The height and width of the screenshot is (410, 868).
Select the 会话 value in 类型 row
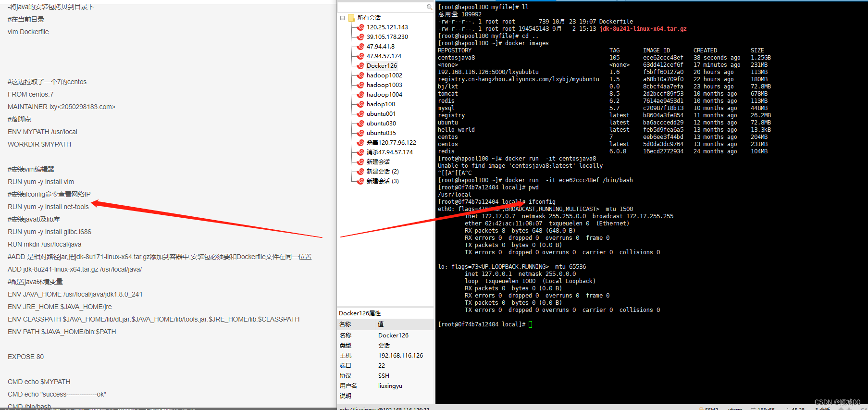pyautogui.click(x=384, y=346)
